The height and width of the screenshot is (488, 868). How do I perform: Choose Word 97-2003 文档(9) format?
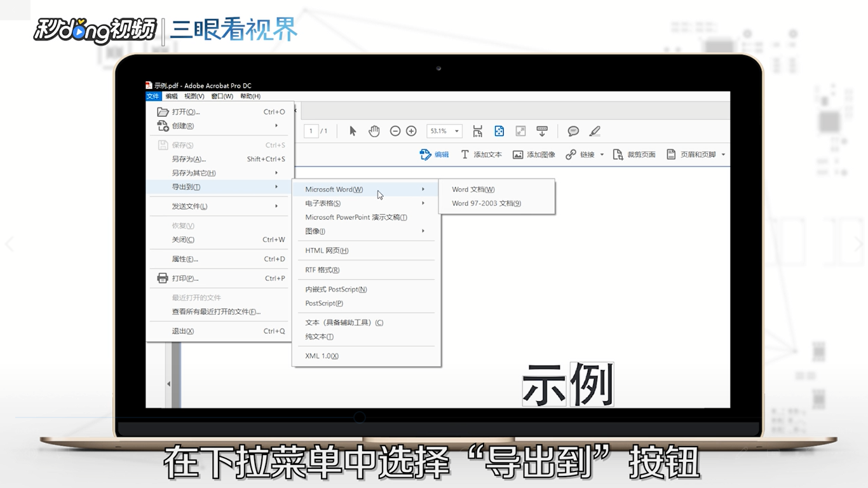[497, 203]
